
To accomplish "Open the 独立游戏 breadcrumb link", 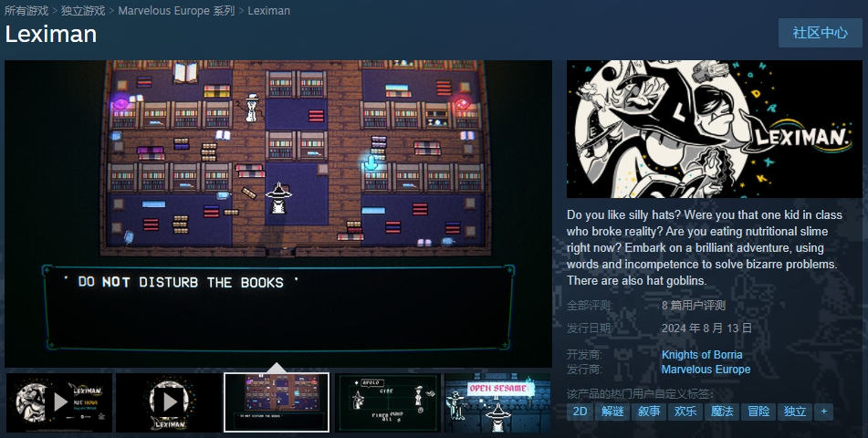I will point(83,11).
